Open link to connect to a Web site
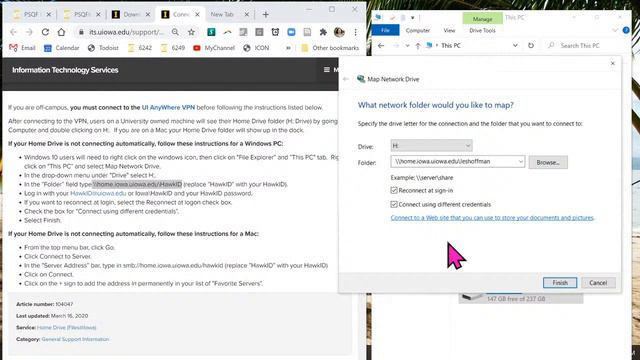This screenshot has height=360, width=640. tap(492, 218)
